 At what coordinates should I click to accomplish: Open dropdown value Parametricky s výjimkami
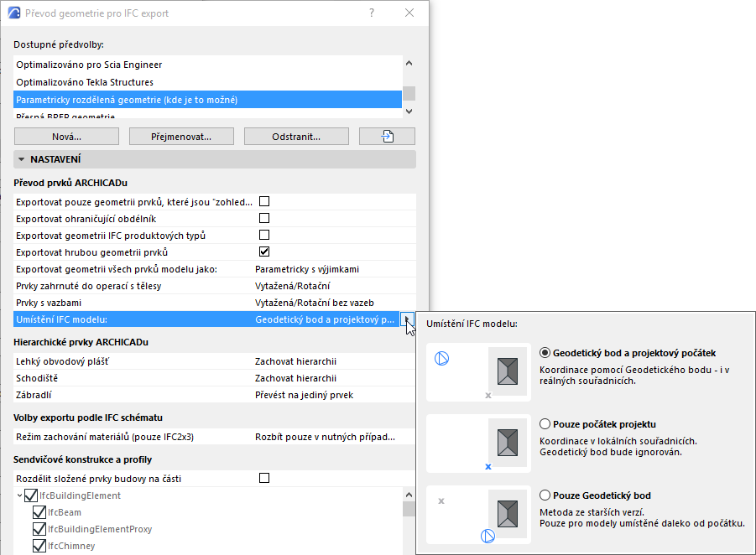pos(307,269)
